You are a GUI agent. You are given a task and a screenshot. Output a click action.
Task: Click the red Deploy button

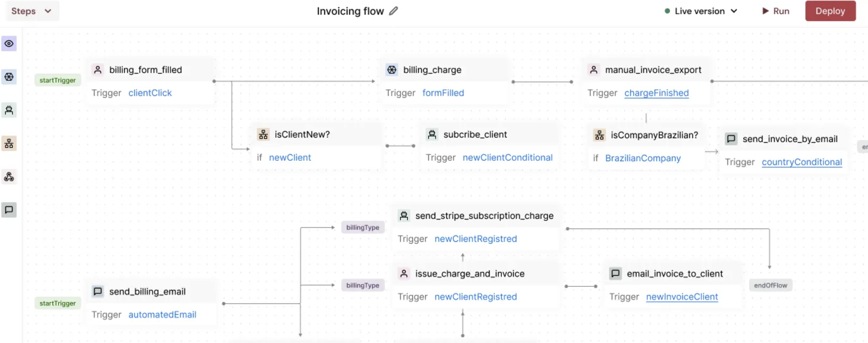click(x=830, y=11)
